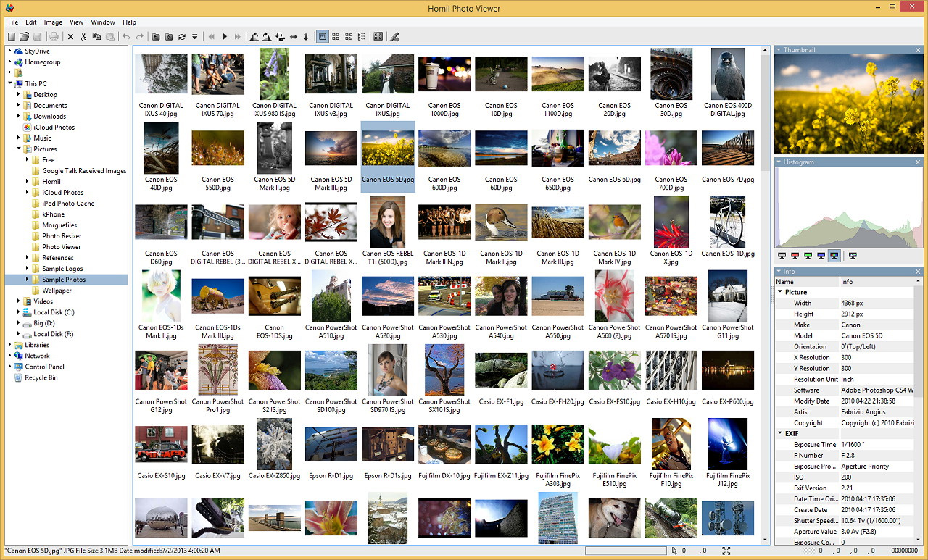Select the Canon EOS 400D DIGITAL.jpg thumbnail
Screen dimensions: 928x560
728,83
